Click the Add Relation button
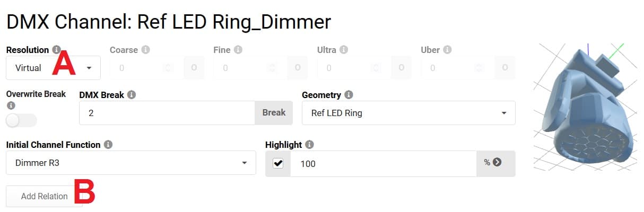This screenshot has width=644, height=212. pos(44,196)
